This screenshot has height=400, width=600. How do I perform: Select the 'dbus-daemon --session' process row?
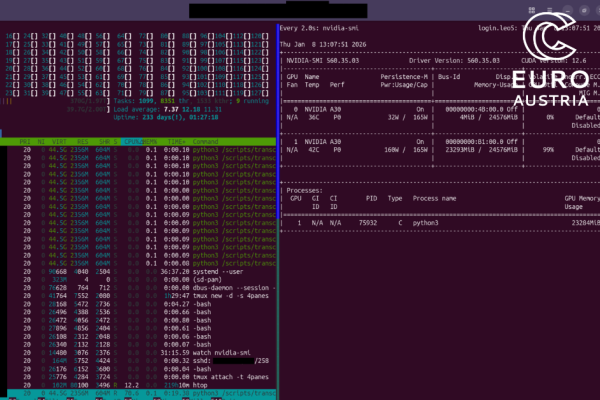click(142, 288)
